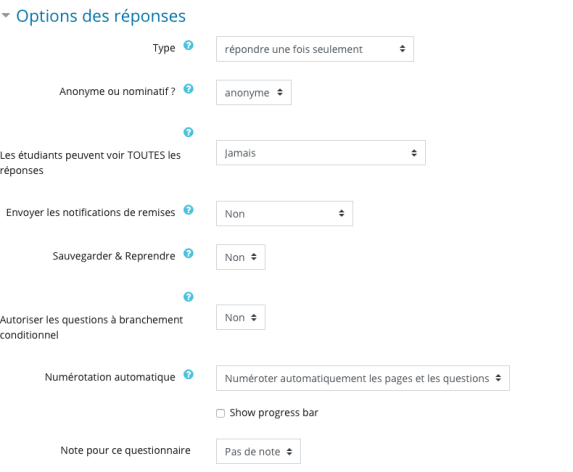Click the 'Show progress bar' label text

pyautogui.click(x=274, y=413)
